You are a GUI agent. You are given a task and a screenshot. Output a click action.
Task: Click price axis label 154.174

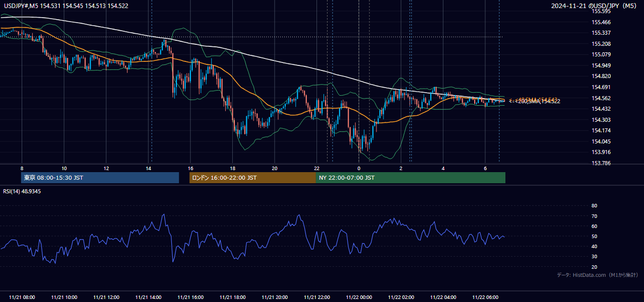pyautogui.click(x=601, y=131)
